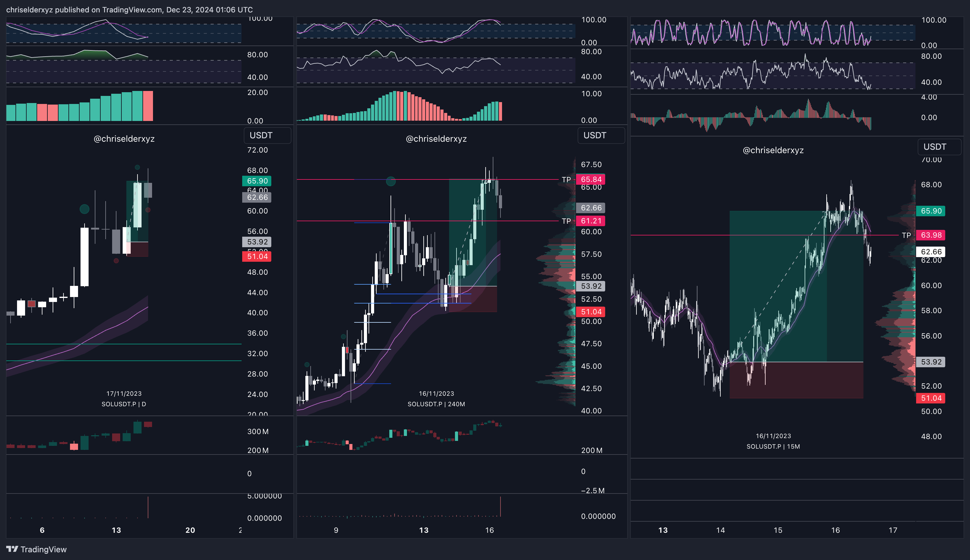Click small red circle below daily candles

click(116, 261)
